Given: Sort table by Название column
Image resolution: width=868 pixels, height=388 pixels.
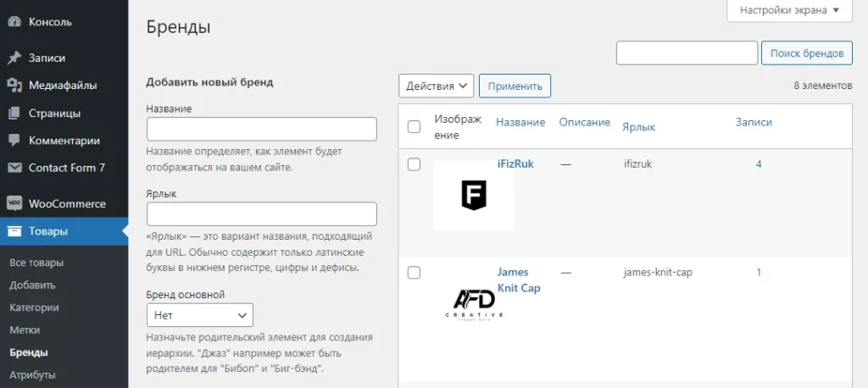Looking at the screenshot, I should tap(520, 122).
